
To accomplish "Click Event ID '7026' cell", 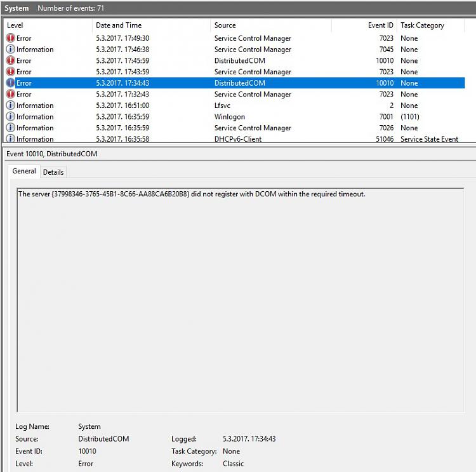I will pyautogui.click(x=386, y=128).
